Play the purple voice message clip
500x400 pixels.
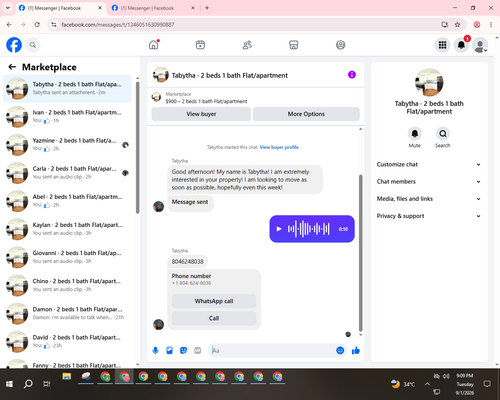(x=279, y=229)
